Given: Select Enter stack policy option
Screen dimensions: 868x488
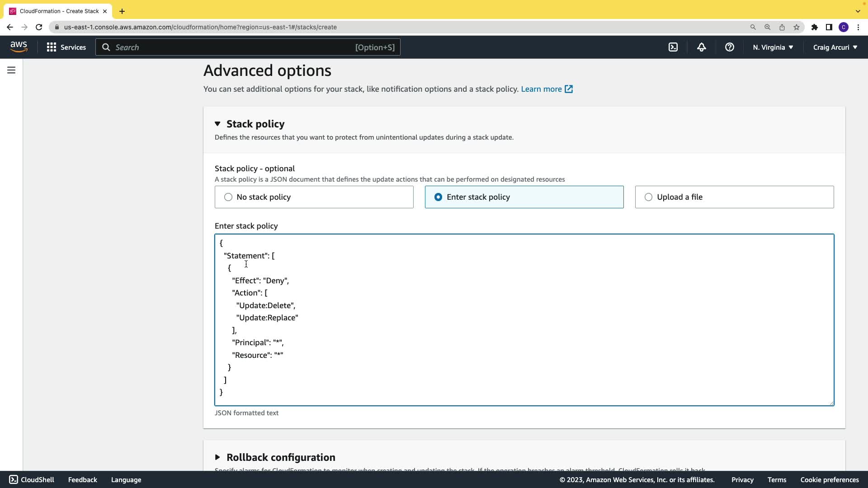Looking at the screenshot, I should [x=438, y=197].
